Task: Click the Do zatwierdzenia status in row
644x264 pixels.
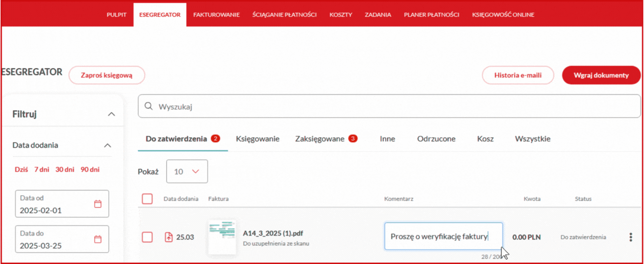Action: coord(583,237)
